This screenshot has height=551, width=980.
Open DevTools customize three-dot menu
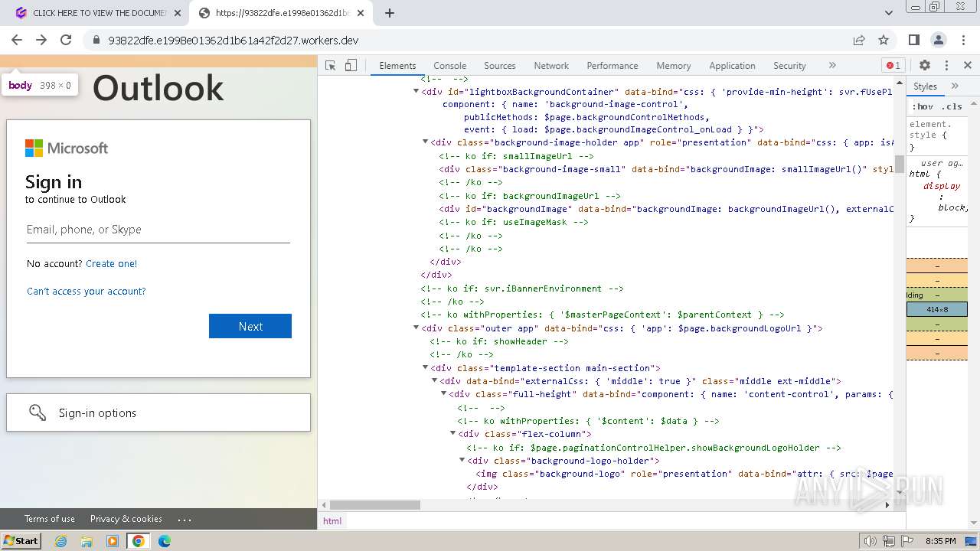point(946,66)
